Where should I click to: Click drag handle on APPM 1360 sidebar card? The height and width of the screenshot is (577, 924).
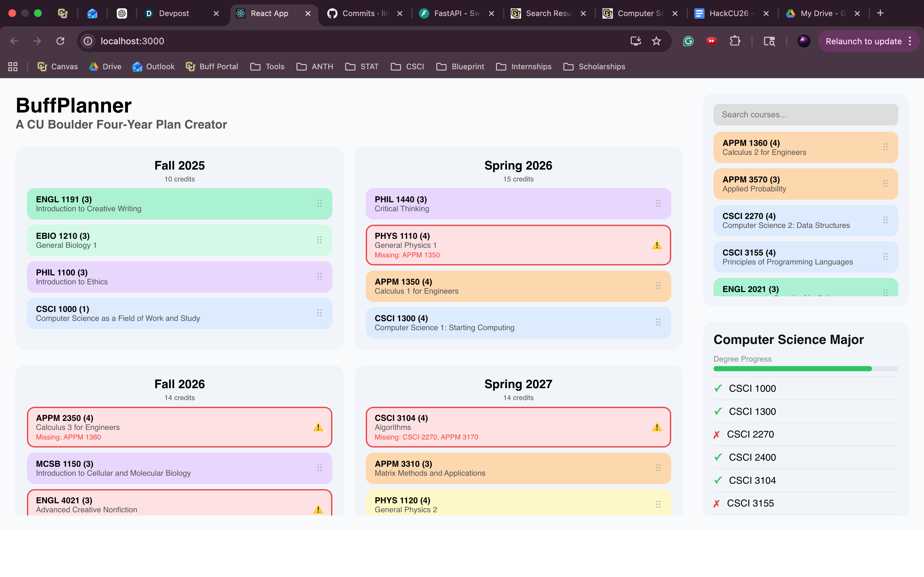885,147
